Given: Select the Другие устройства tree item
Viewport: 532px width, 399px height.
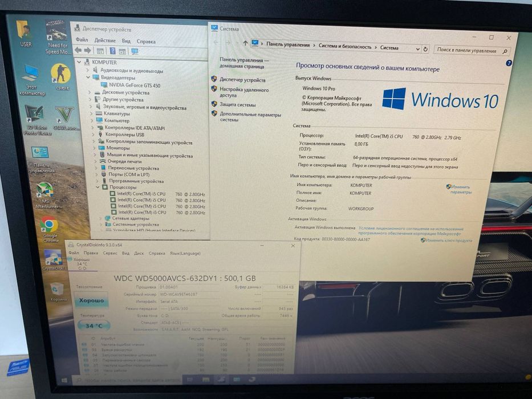Looking at the screenshot, I should pyautogui.click(x=123, y=99).
